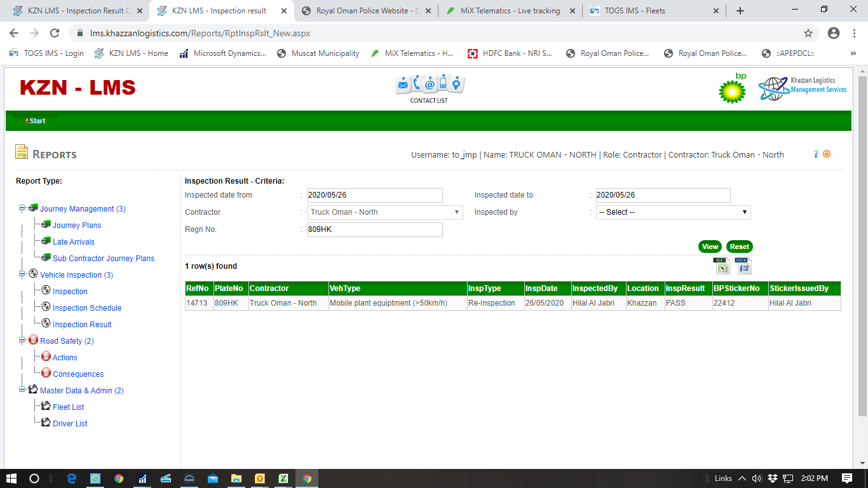Click the Contact List icon in header
868x488 pixels.
click(429, 89)
